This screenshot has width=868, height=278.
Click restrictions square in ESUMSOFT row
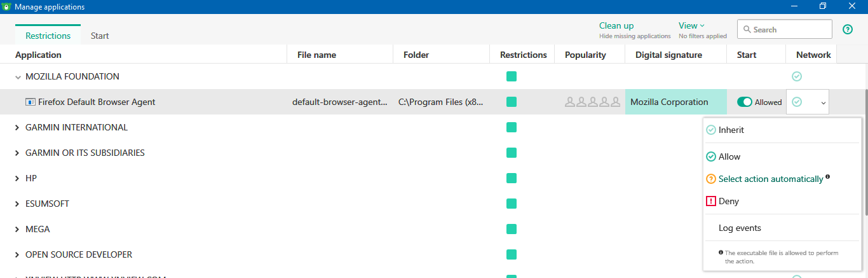(x=512, y=204)
